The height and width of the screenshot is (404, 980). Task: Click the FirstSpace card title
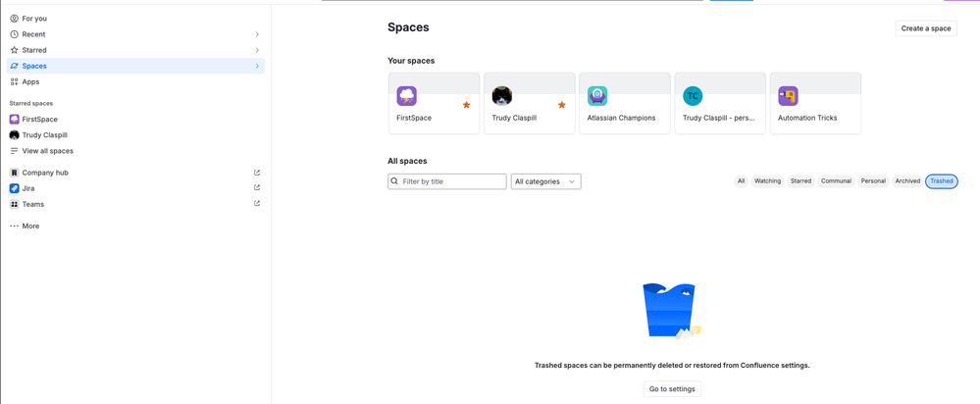(414, 118)
